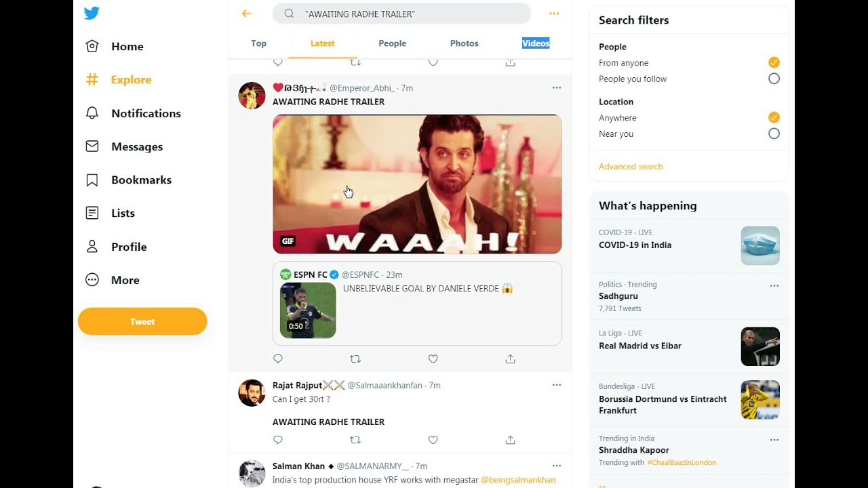Image resolution: width=868 pixels, height=488 pixels.
Task: Play the WAAAH GIF image
Action: pos(417,184)
